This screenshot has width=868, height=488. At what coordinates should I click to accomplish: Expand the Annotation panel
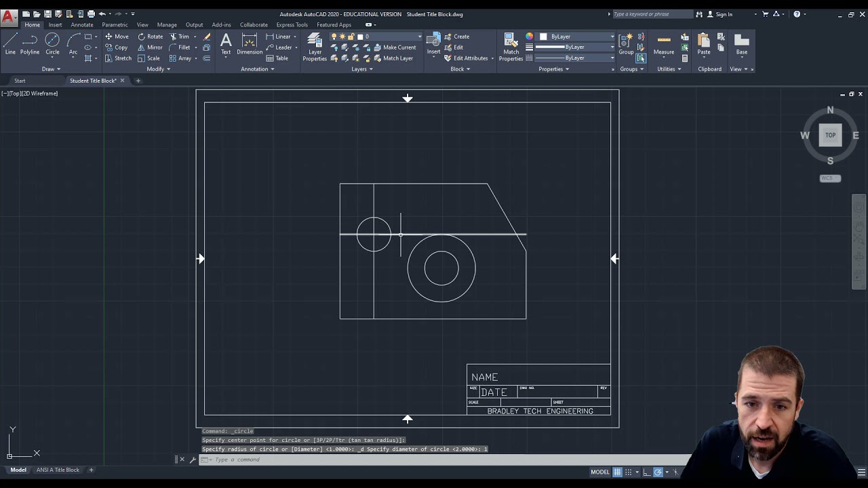[x=258, y=69]
